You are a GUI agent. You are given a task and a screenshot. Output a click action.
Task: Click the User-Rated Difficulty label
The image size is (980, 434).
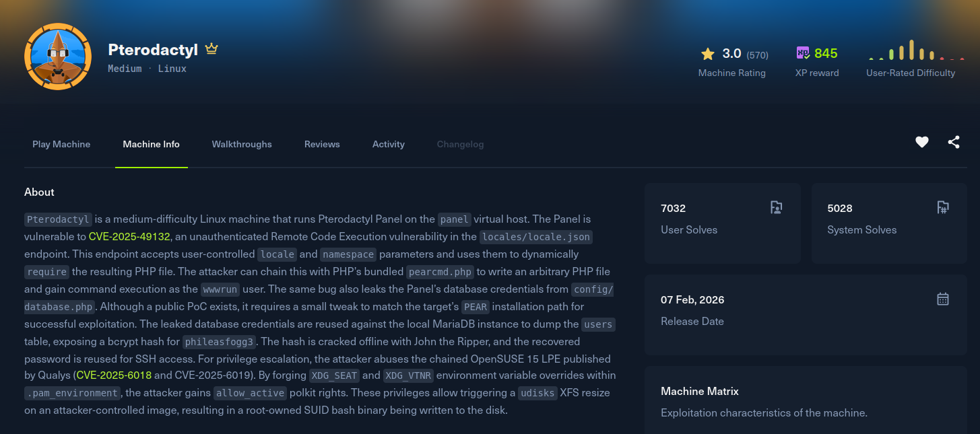911,73
